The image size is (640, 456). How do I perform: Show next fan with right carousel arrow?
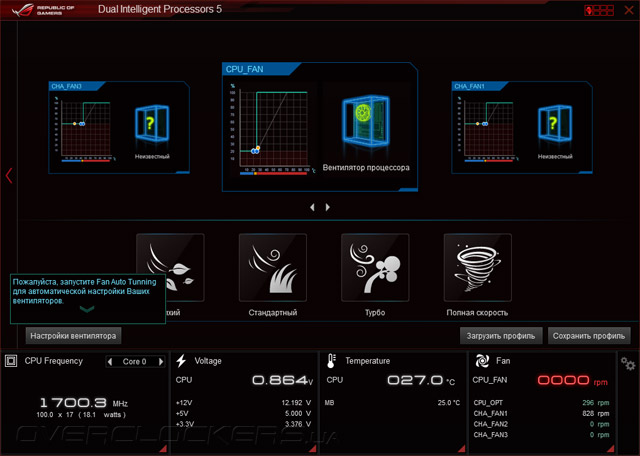tap(327, 207)
